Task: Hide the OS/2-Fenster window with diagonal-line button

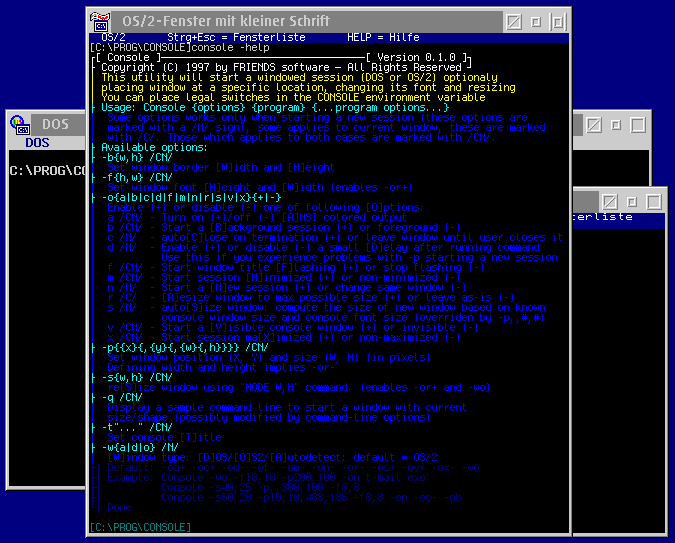Action: (x=514, y=22)
